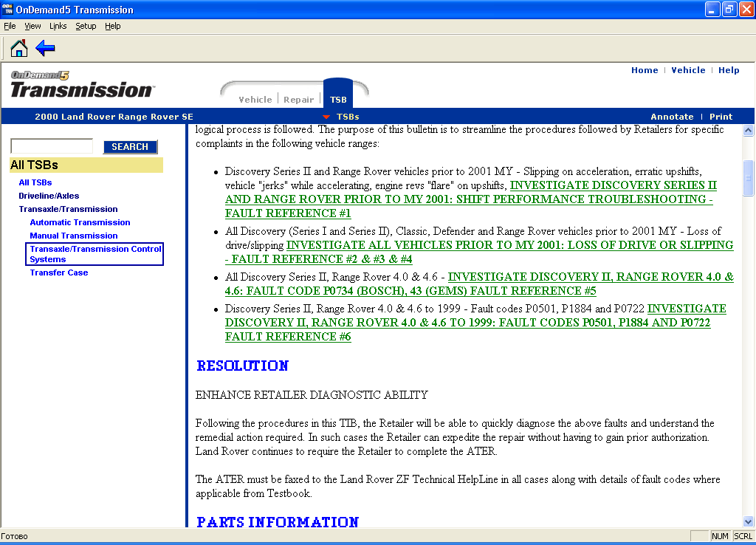This screenshot has width=756, height=545.
Task: Open Fault Reference #1 shift performance link
Action: 469,199
